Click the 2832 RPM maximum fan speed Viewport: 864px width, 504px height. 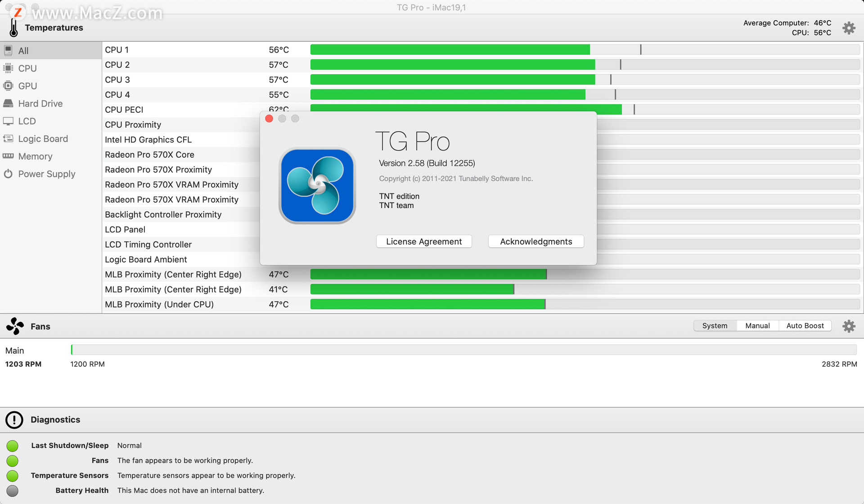tap(839, 364)
